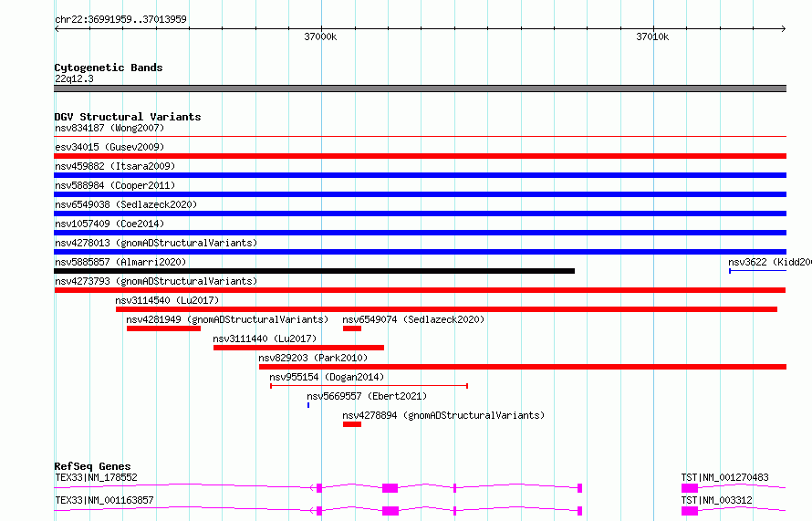Screen dimensions: 812x521
Task: Open the nsv4281949 gnomAD variant label
Action: [x=227, y=319]
